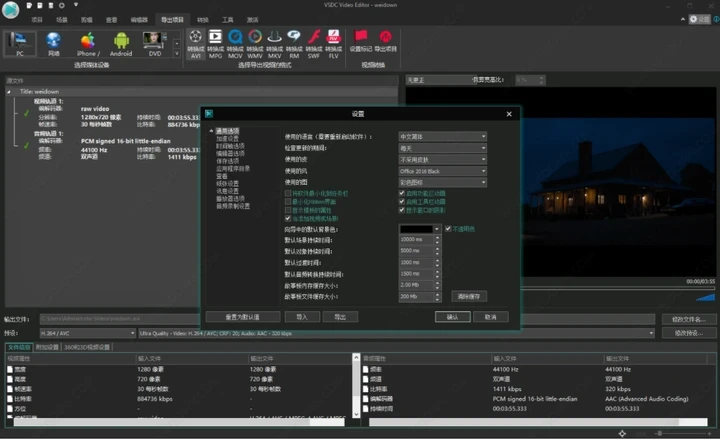Click the preview volume level control
The image size is (720, 440).
click(705, 298)
